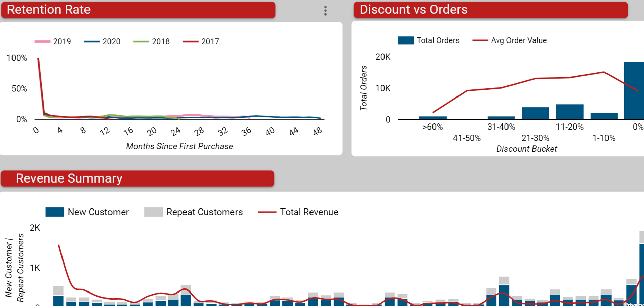This screenshot has height=306, width=644.
Task: Select the >60% discount bucket bar
Action: [x=433, y=118]
